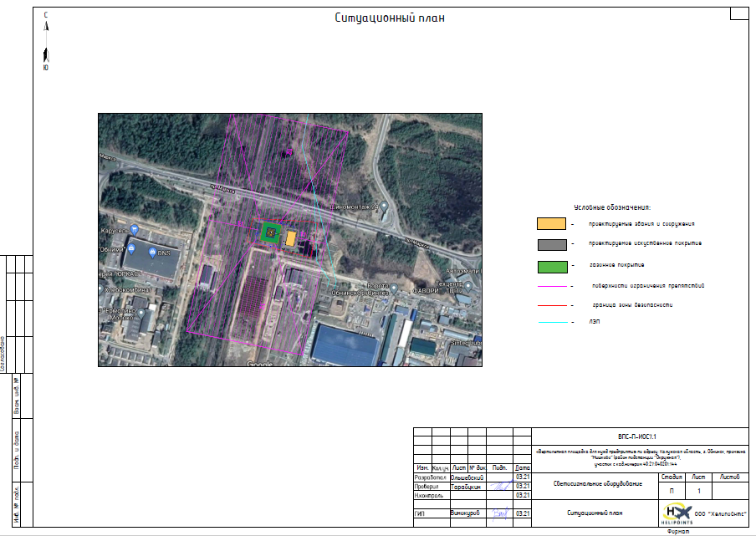Viewport: 756px width, 536px height.
Task: Click the green helipad square on map
Action: [x=271, y=232]
